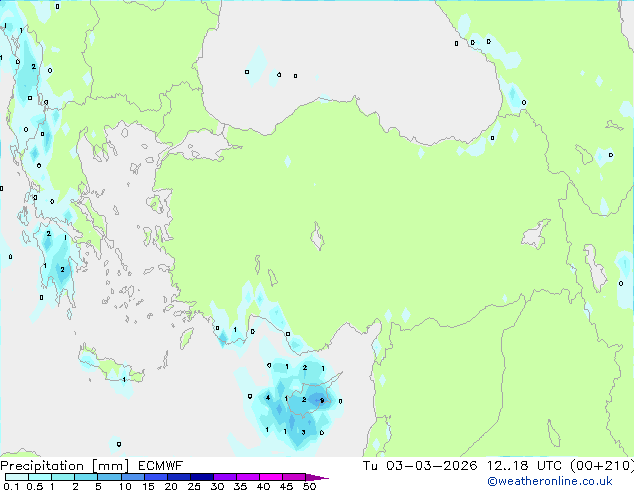Viewport: 634px width, 490px height.
Task: Click the '15' legend scale label
Action: click(148, 486)
